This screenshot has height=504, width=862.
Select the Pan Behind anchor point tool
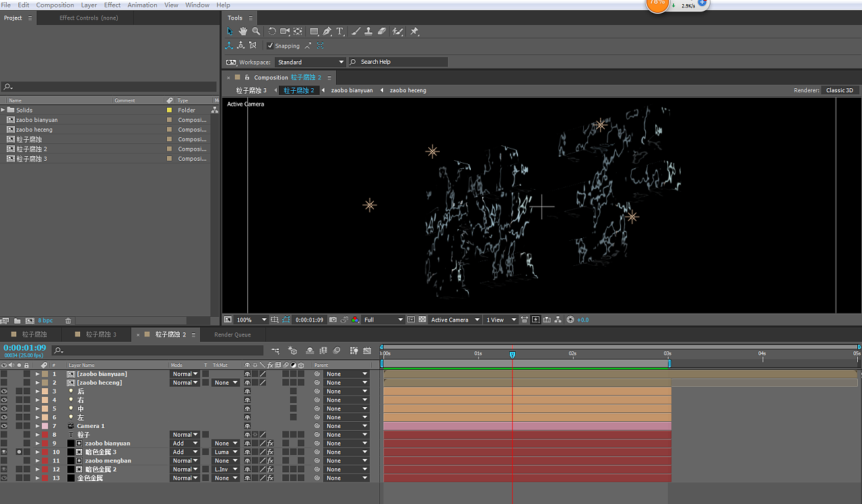click(x=298, y=32)
